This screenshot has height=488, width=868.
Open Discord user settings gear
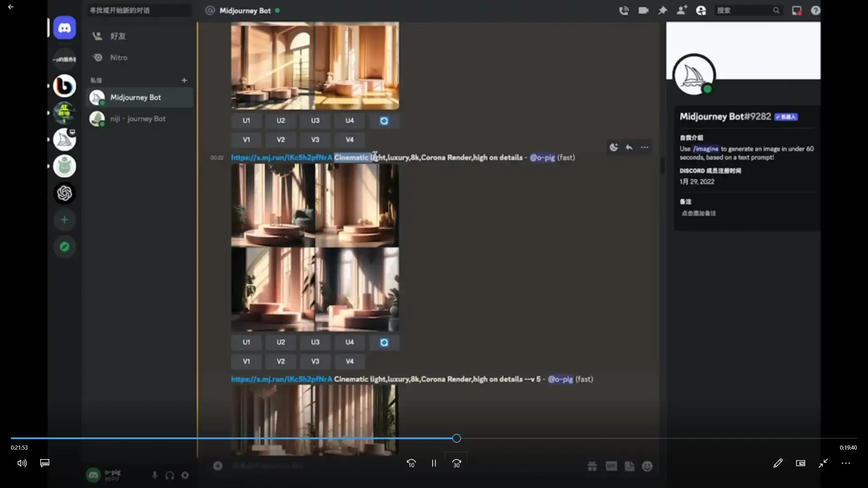185,475
